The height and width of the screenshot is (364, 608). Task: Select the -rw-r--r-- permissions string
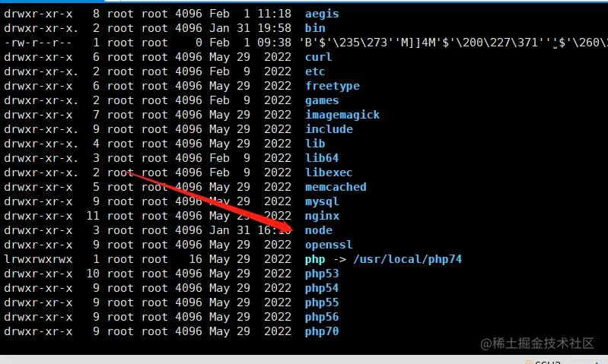click(x=38, y=43)
